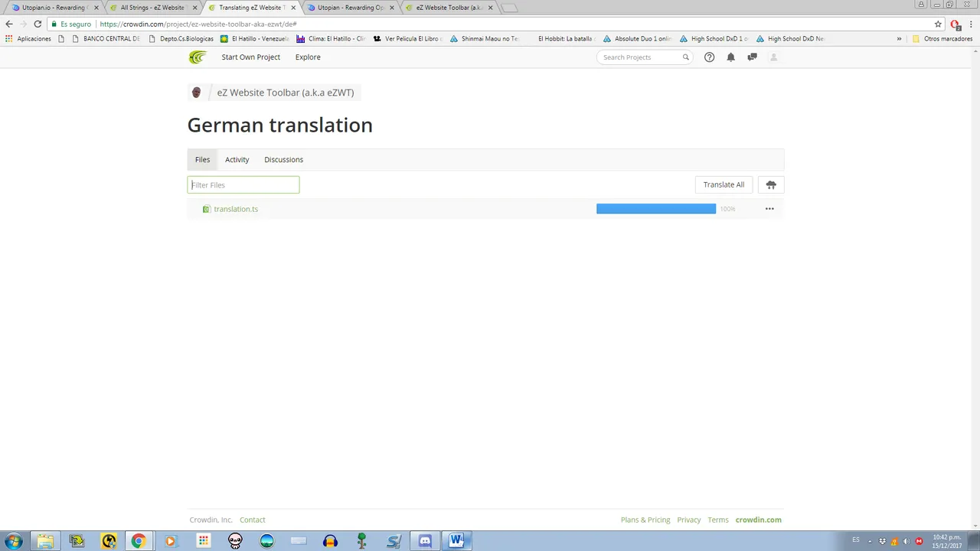Click the translation.ts progress bar
Image resolution: width=980 pixels, height=551 pixels.
(656, 209)
